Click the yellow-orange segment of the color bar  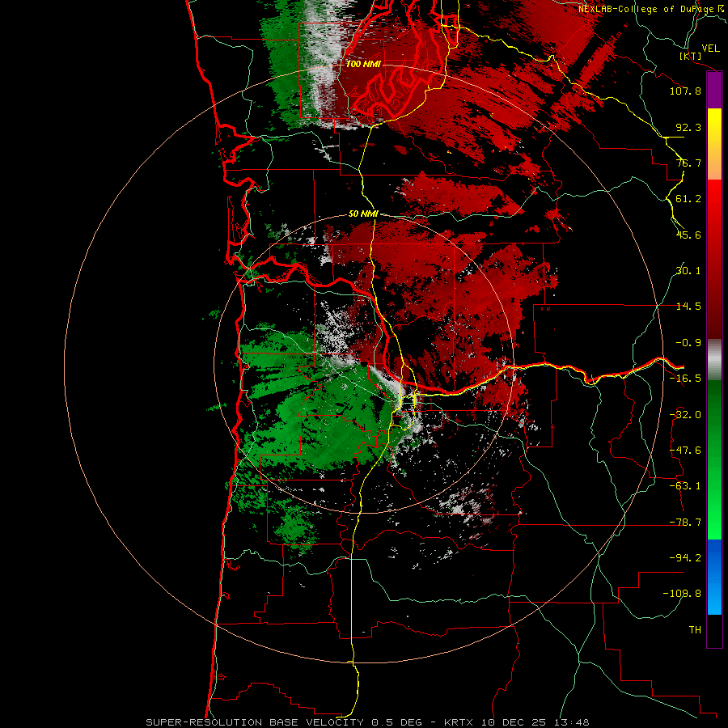714,144
